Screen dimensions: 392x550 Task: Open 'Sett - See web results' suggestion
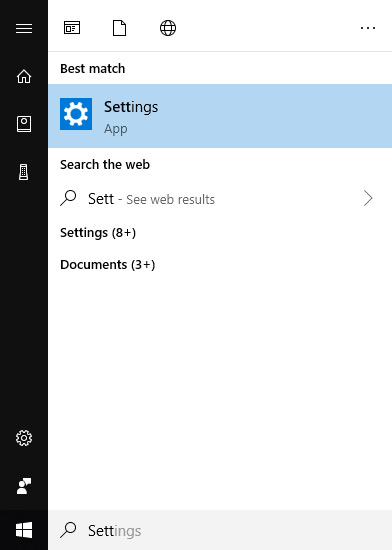coord(220,199)
